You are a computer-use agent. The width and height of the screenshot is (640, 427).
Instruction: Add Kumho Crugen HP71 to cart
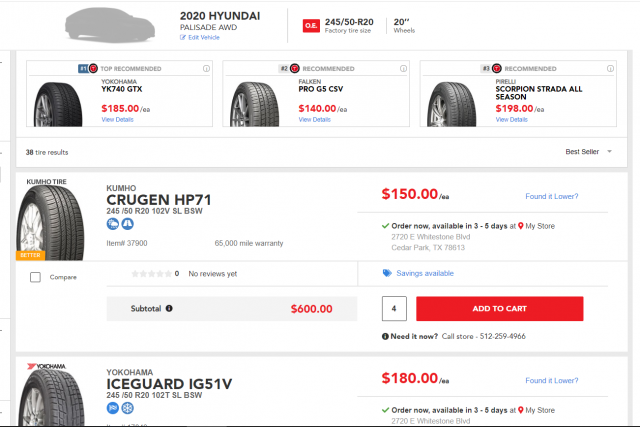[x=499, y=308]
